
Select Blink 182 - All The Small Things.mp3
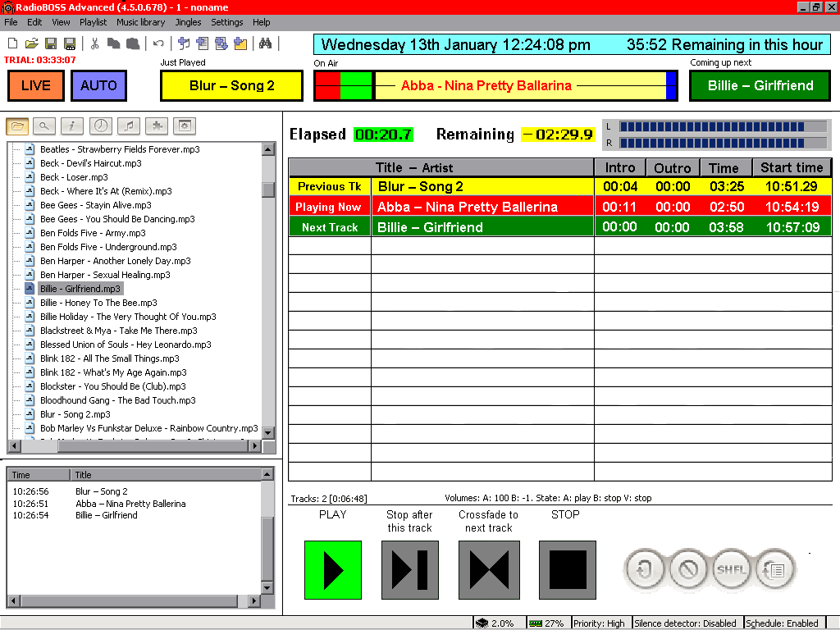(110, 358)
